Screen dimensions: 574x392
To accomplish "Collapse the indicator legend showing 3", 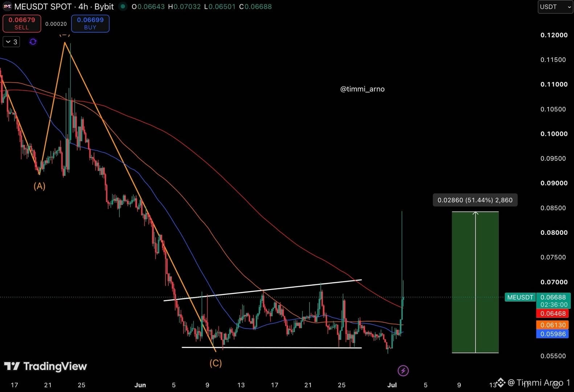I will tap(11, 42).
